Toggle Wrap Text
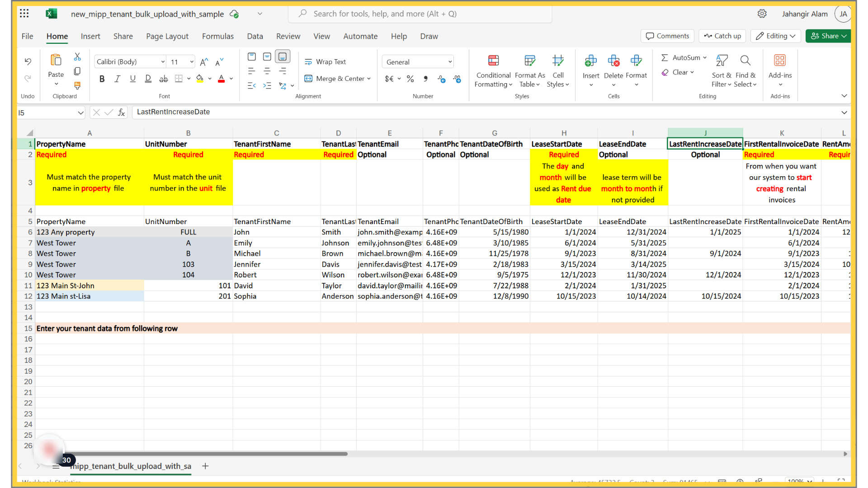The width and height of the screenshot is (868, 488). pyautogui.click(x=325, y=62)
